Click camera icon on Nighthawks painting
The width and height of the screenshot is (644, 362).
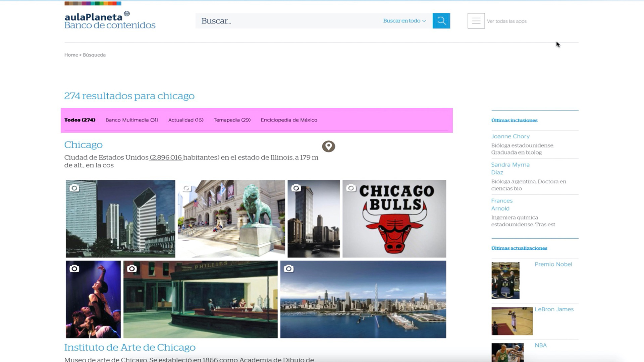(x=132, y=268)
